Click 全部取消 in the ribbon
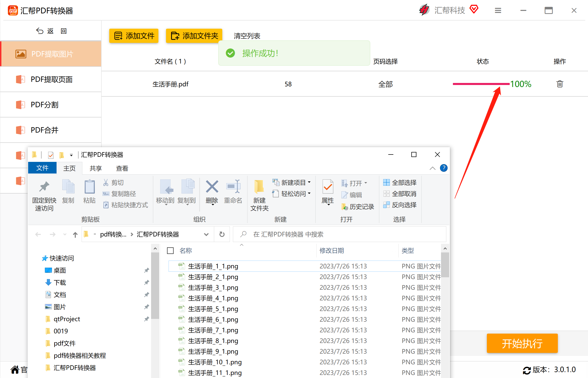 [400, 194]
